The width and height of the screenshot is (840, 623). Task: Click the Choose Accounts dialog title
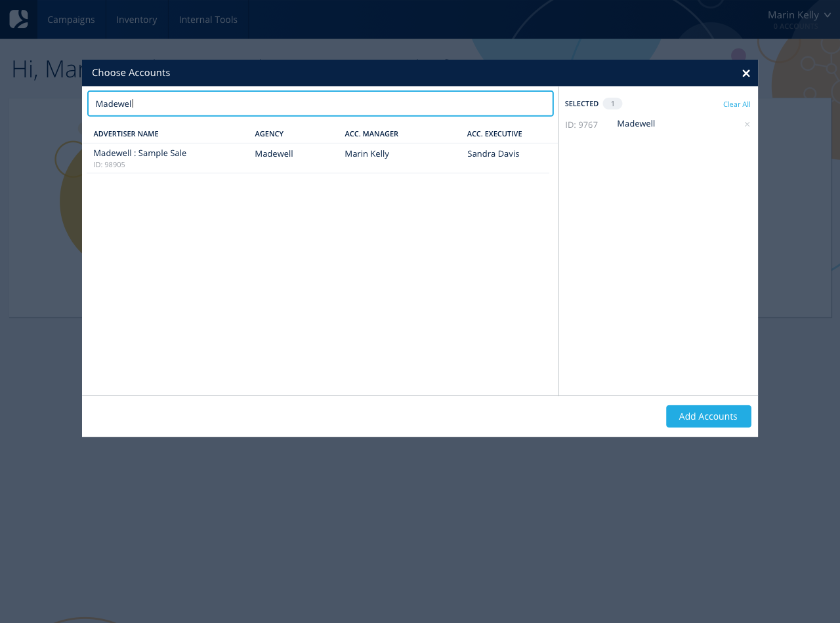131,73
